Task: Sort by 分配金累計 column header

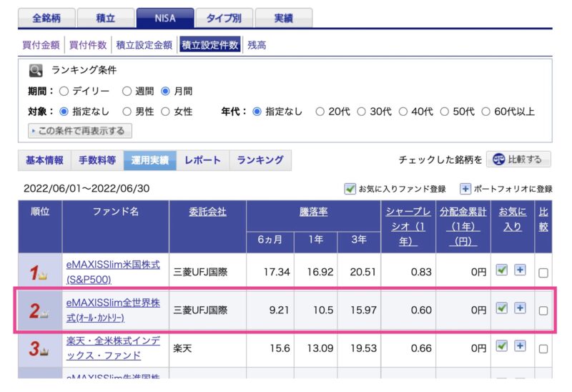Action: pos(463,226)
